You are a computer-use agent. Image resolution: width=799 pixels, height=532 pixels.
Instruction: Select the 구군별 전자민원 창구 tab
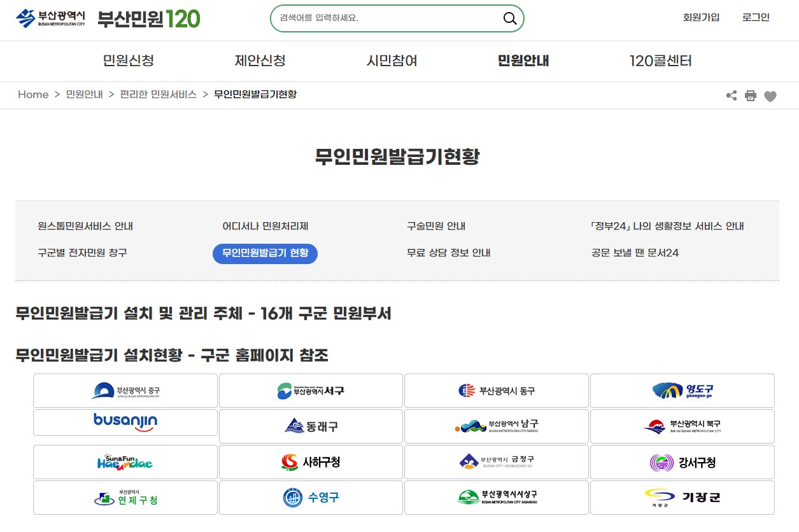[x=82, y=253]
